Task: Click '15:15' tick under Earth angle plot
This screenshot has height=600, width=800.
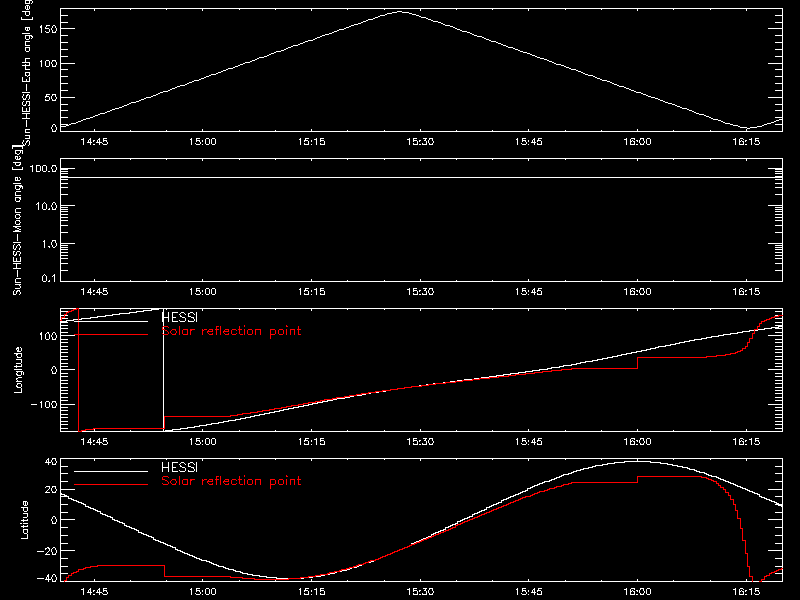Action: coord(311,142)
